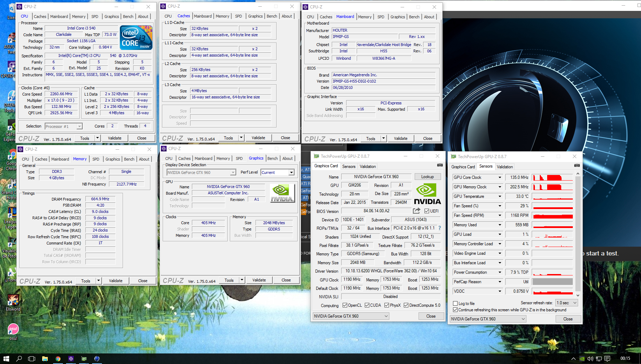Expand the GPU Core Clock sensor dropdown
Image resolution: width=641 pixels, height=364 pixels.
[500, 177]
